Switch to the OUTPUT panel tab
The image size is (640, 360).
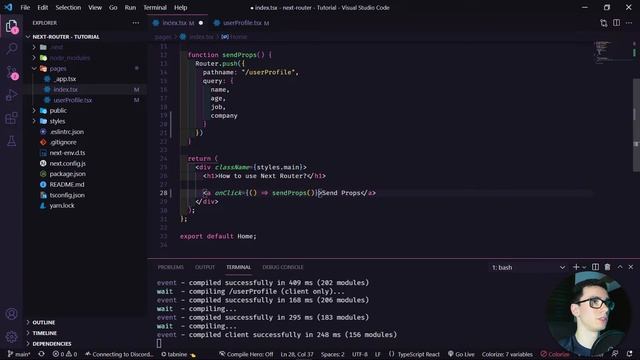pos(205,267)
